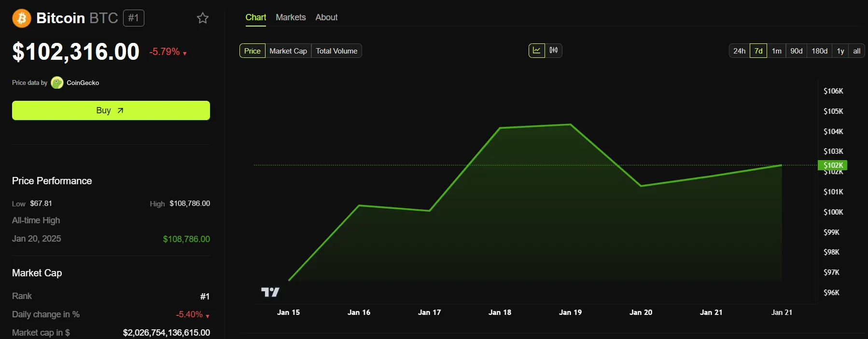Set chart range to 24h
Image resolution: width=868 pixels, height=339 pixels.
pos(739,51)
